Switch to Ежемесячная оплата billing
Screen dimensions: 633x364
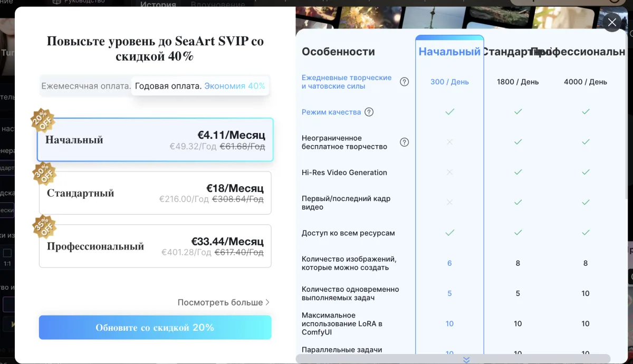pyautogui.click(x=86, y=86)
